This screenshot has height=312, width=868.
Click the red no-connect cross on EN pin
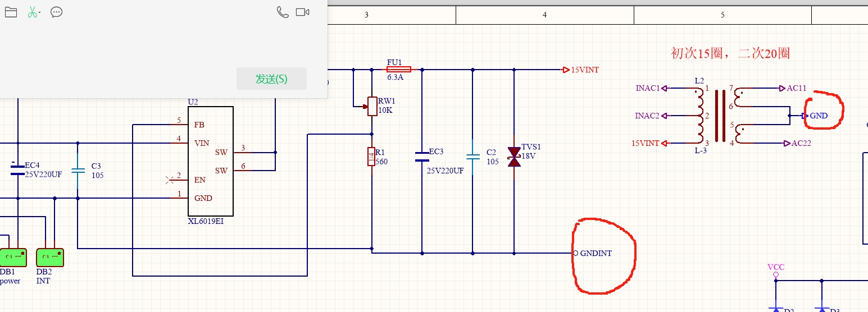170,180
